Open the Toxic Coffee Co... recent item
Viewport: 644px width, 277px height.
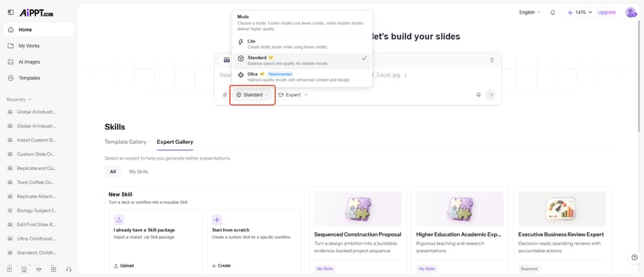pos(35,182)
